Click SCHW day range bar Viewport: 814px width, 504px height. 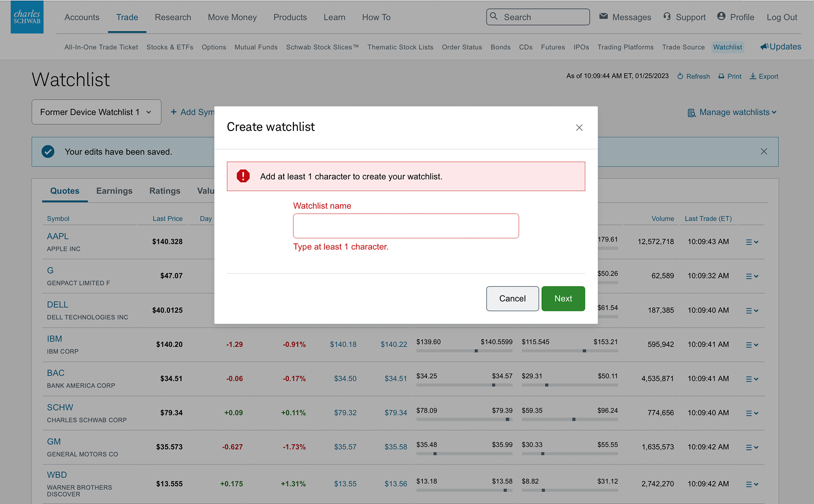464,420
